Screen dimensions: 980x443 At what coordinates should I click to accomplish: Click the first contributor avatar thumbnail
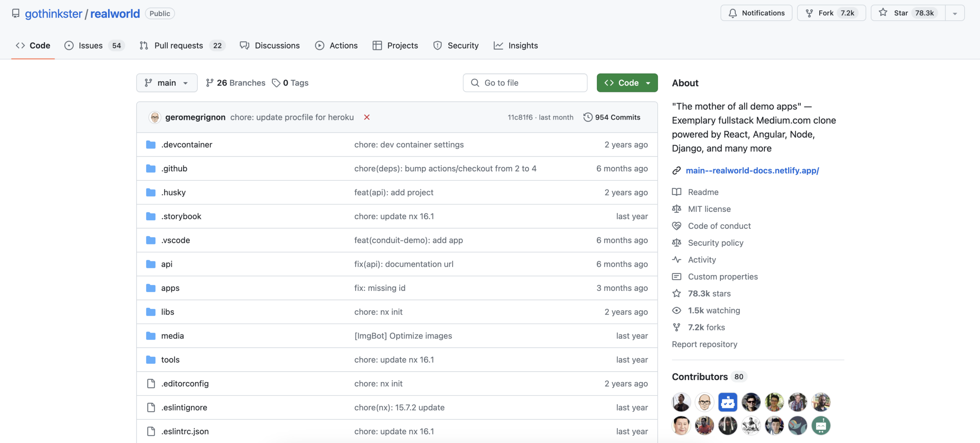click(x=681, y=402)
